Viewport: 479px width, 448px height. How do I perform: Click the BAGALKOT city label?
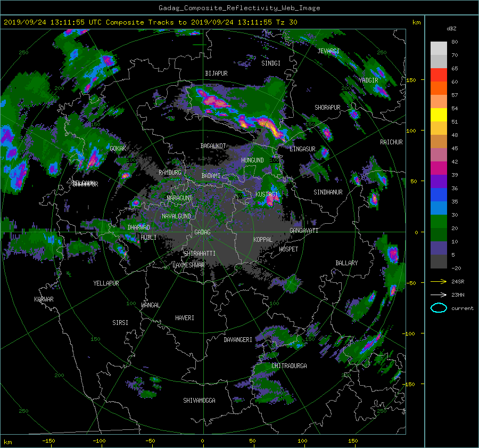click(213, 146)
